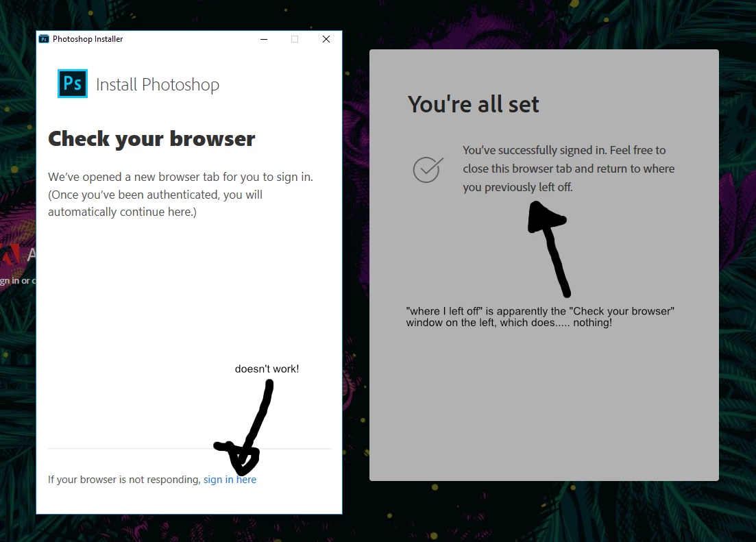Click the 'You're all set' heading
The height and width of the screenshot is (542, 756).
473,104
